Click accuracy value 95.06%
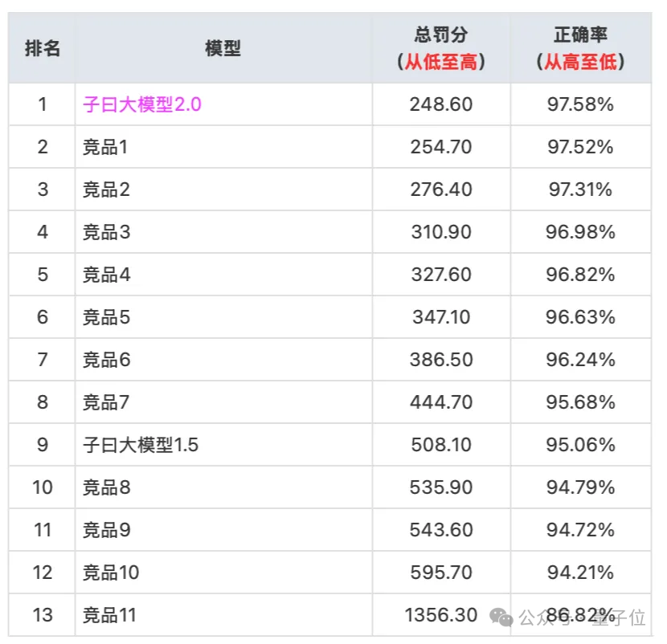 581,445
